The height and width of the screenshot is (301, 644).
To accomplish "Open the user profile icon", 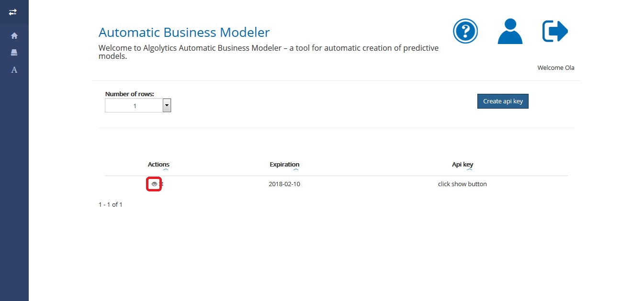I will coord(510,31).
